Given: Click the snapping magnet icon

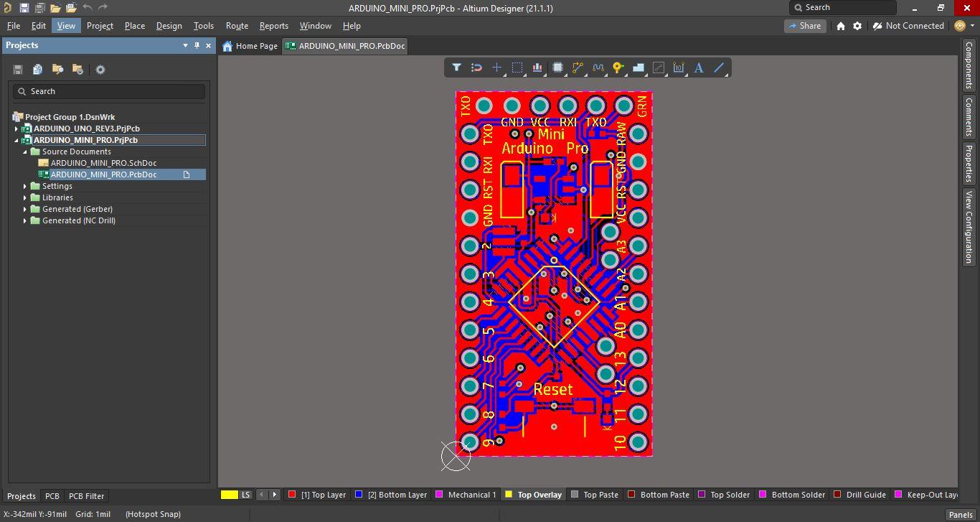Looking at the screenshot, I should click(476, 67).
